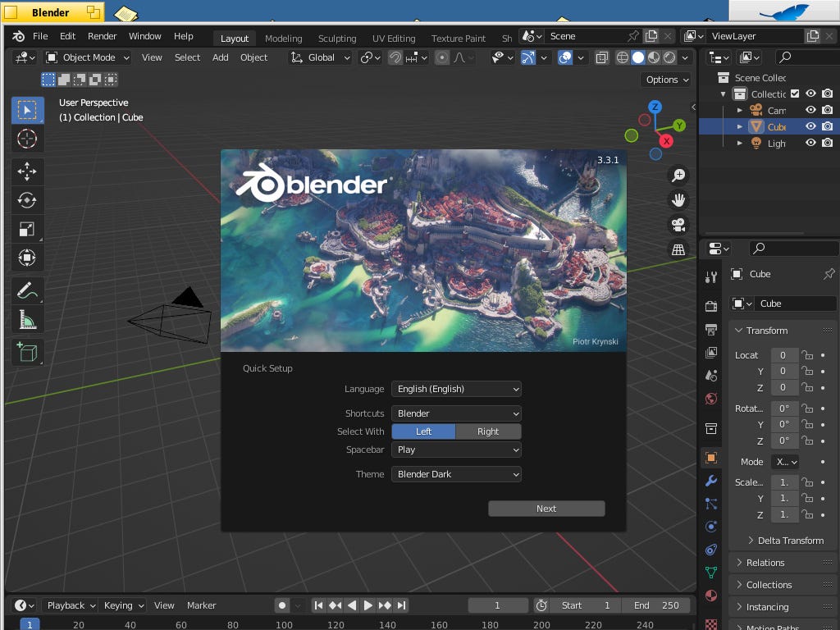The image size is (840, 630).
Task: Open the Tool properties tab
Action: click(x=711, y=277)
